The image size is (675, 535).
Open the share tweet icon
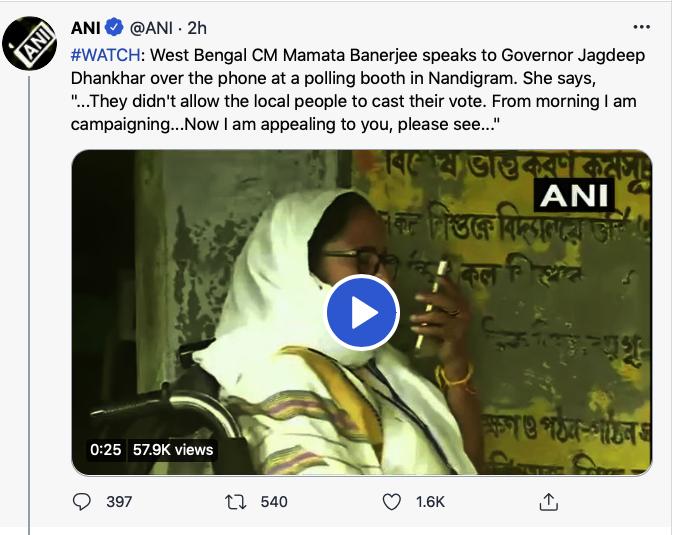(548, 501)
